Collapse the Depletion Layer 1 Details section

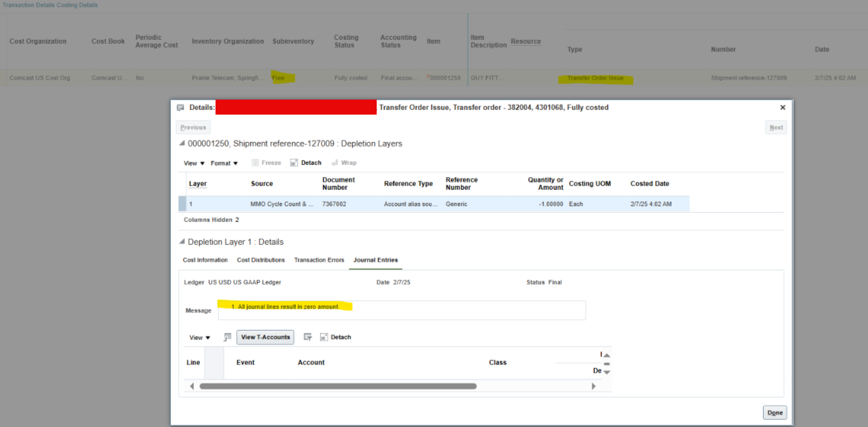[181, 242]
